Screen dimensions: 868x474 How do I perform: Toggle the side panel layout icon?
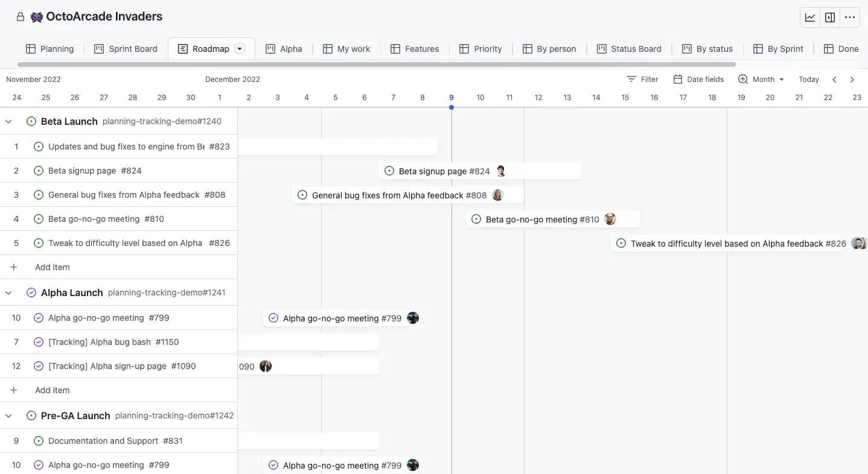pos(830,17)
